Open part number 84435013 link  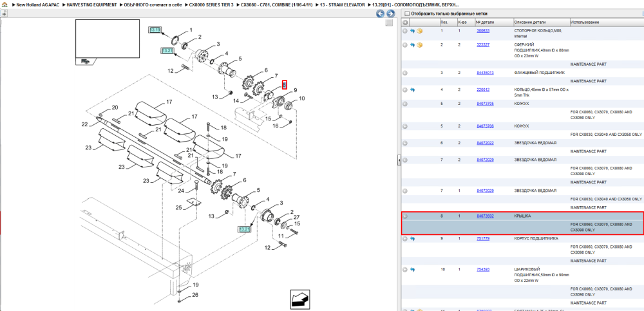click(485, 73)
